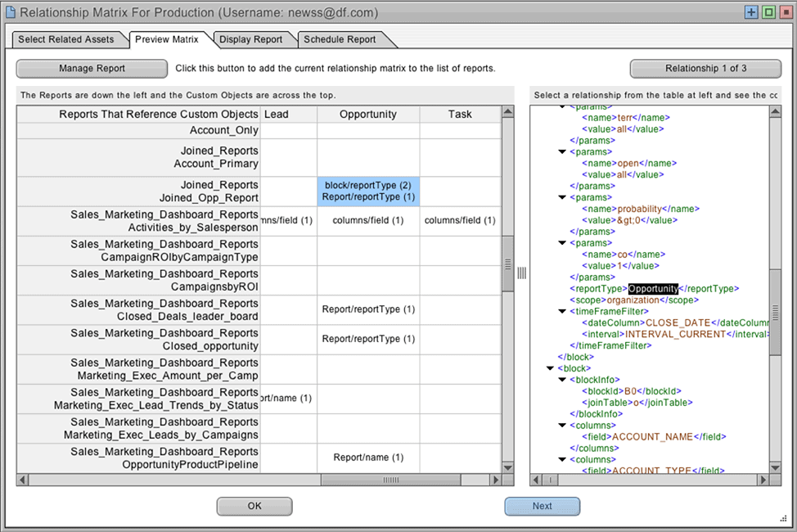Select the Task column header
Screen dimensions: 797x532
click(460, 115)
